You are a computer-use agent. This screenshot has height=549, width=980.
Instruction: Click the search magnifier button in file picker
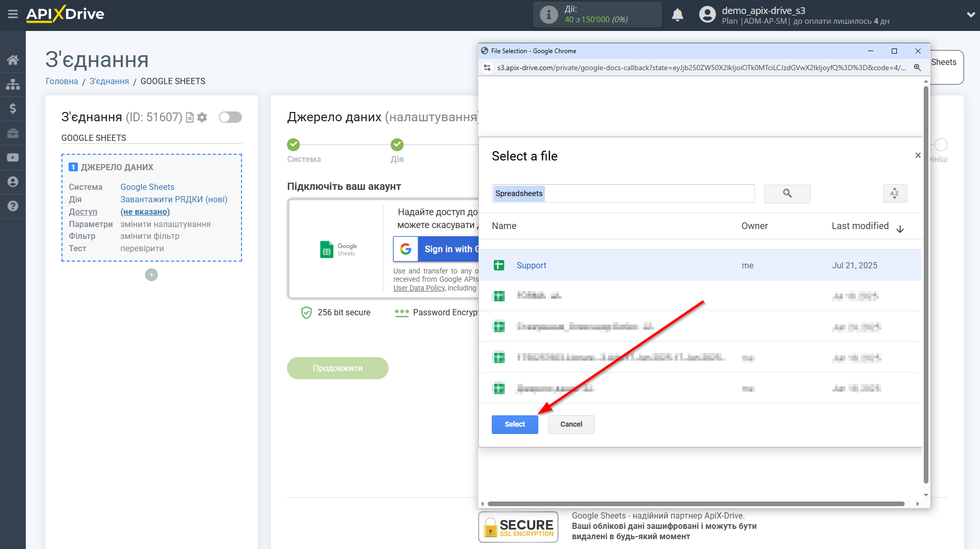[x=787, y=193]
